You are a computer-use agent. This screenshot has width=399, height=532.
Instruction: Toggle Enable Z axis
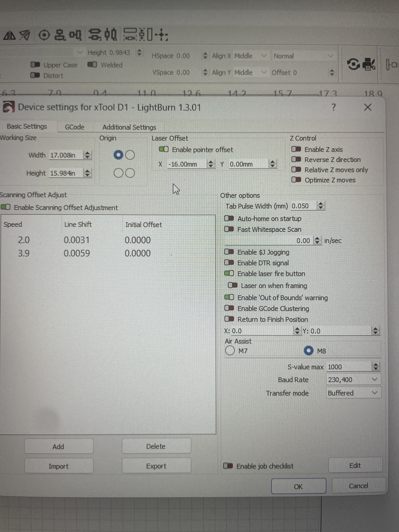pos(296,149)
